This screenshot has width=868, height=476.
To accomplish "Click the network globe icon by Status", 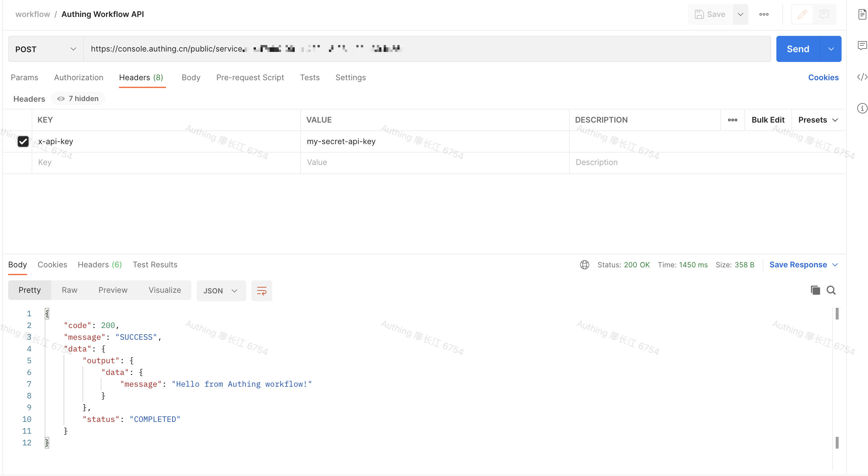I will (x=584, y=265).
